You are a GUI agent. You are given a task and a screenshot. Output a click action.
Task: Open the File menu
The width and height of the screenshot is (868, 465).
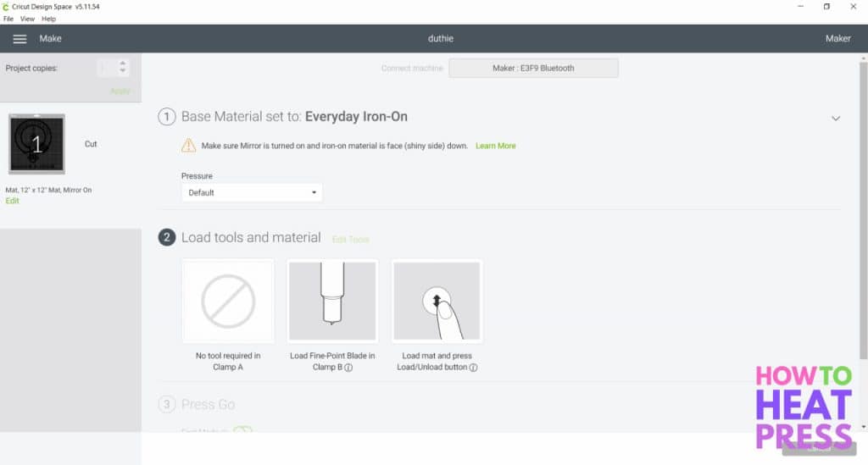tap(8, 19)
